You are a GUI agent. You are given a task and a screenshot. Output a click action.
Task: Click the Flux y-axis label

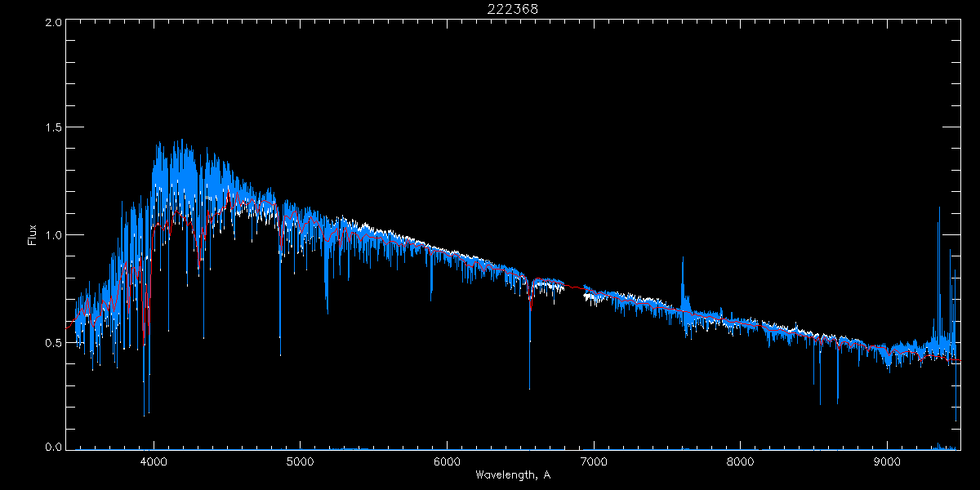[33, 235]
